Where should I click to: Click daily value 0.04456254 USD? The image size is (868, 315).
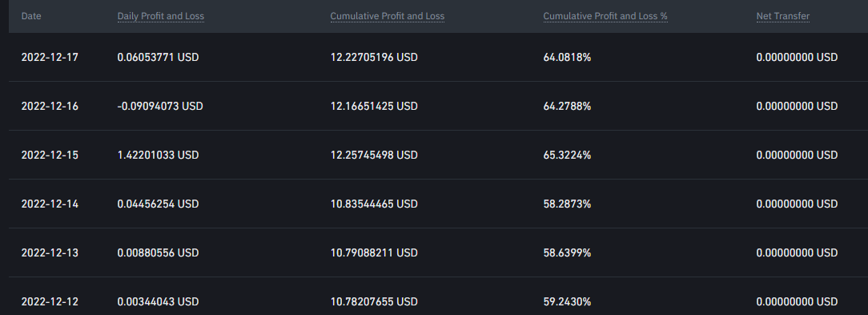(158, 204)
